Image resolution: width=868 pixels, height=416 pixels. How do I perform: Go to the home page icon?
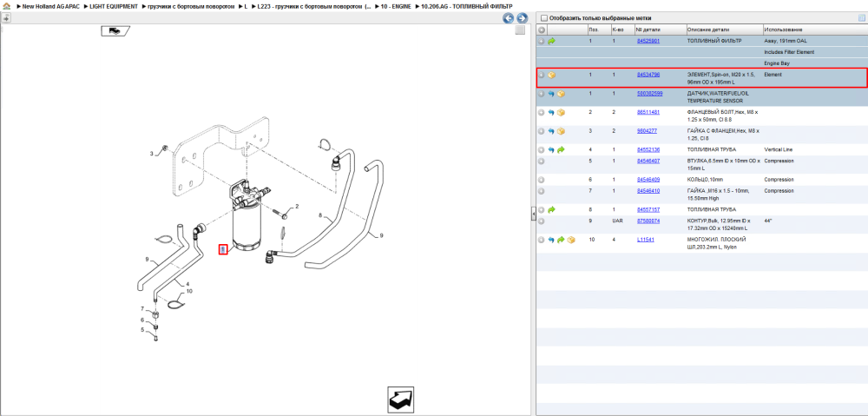(6, 5)
